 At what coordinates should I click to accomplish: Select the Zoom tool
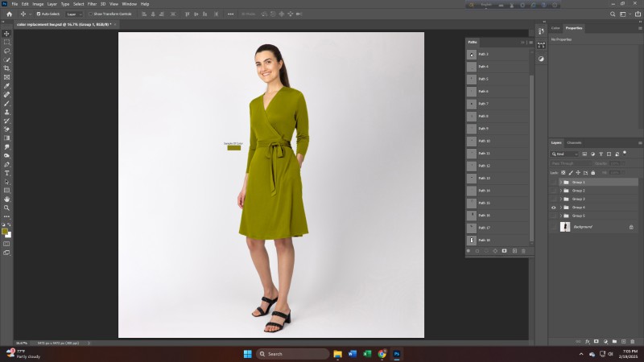click(x=6, y=208)
